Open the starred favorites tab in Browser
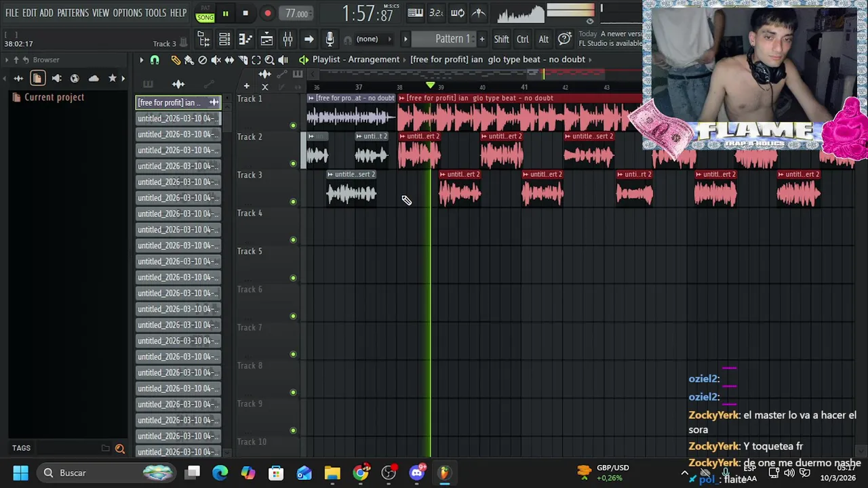The image size is (868, 488). [x=113, y=79]
